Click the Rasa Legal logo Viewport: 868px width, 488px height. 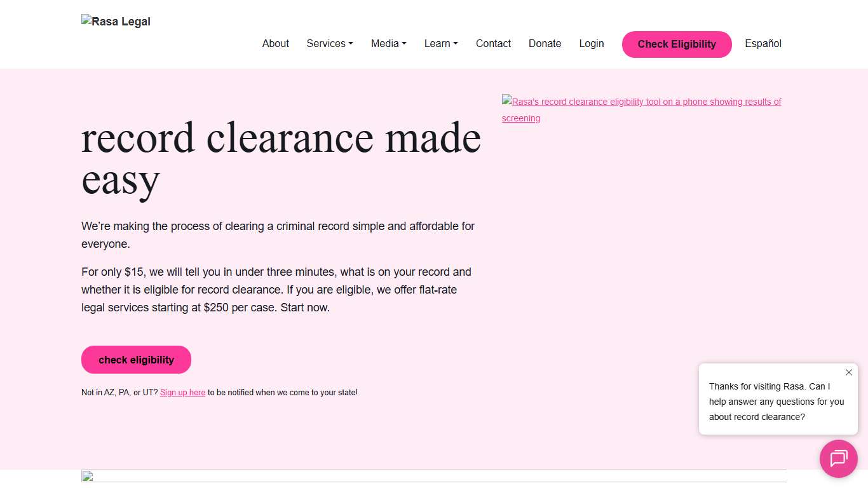click(116, 22)
